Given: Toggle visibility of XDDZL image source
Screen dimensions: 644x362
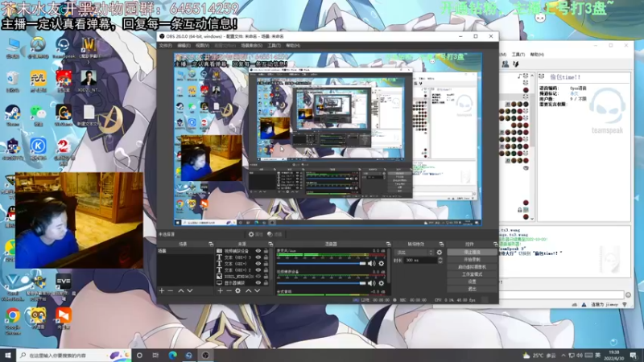Looking at the screenshot, I should pyautogui.click(x=258, y=277).
